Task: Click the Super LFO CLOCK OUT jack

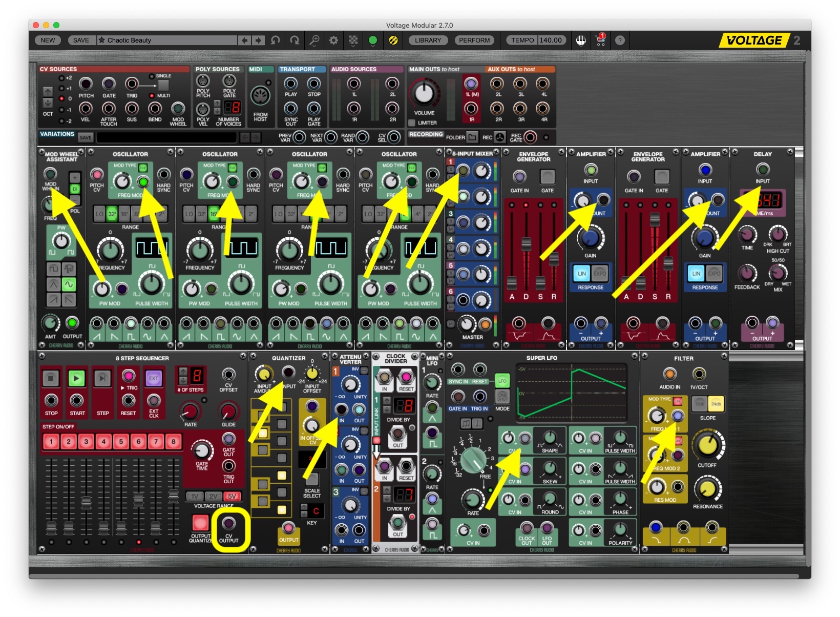Action: pyautogui.click(x=527, y=527)
